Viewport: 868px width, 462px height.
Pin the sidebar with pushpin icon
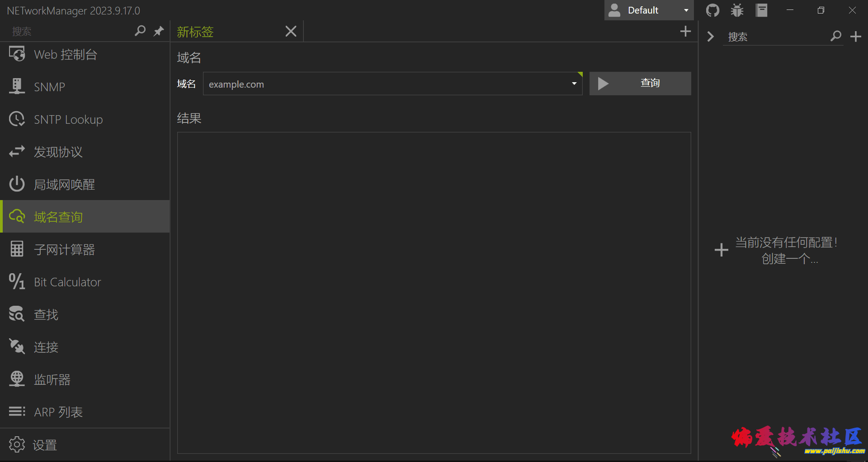[159, 31]
